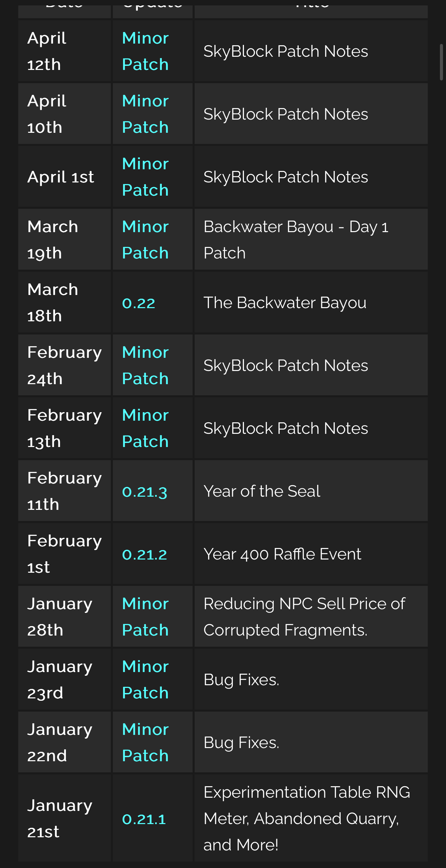
Task: Open the 0.21.1 update link
Action: coord(144,819)
